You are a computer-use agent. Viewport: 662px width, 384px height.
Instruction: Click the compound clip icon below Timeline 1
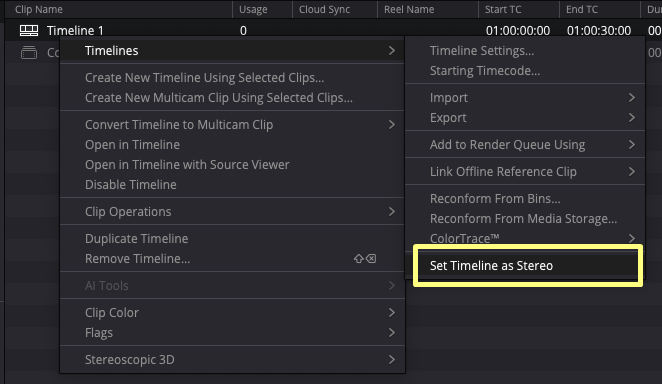(29, 53)
